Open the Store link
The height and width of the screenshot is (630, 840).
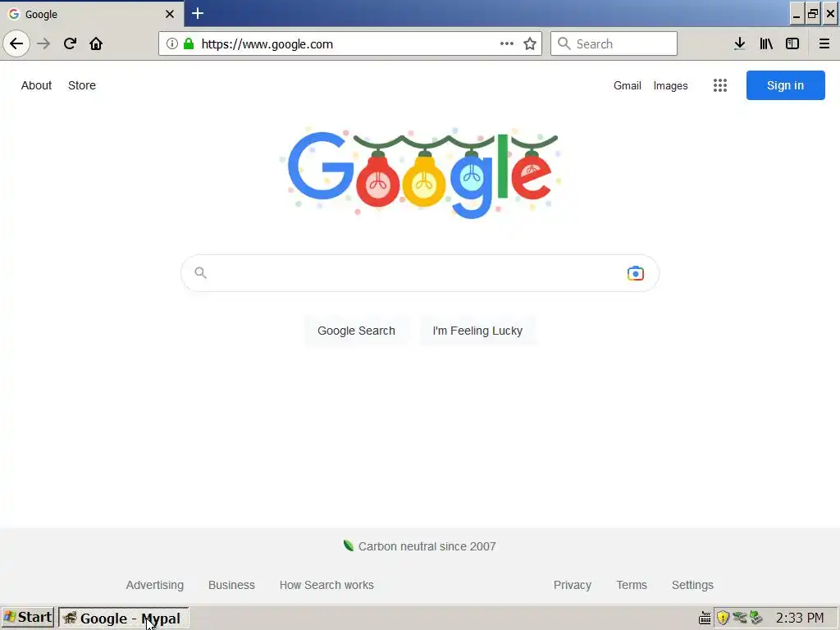coord(82,85)
